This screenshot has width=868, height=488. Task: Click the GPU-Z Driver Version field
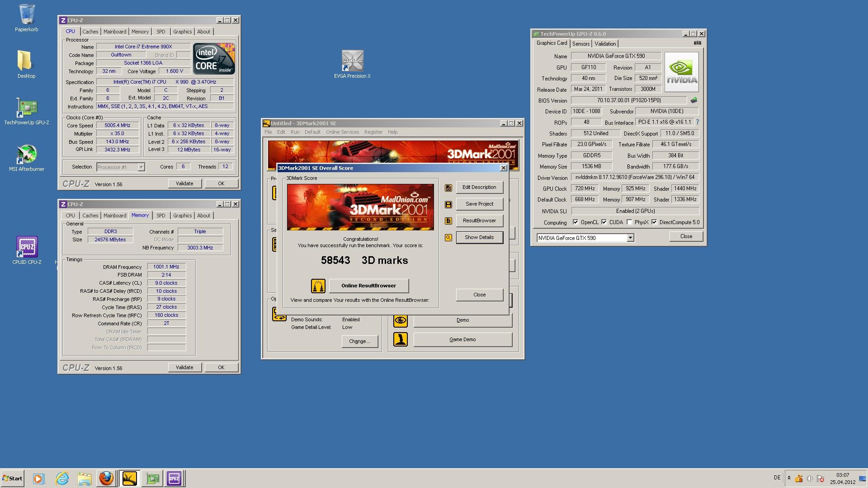635,178
